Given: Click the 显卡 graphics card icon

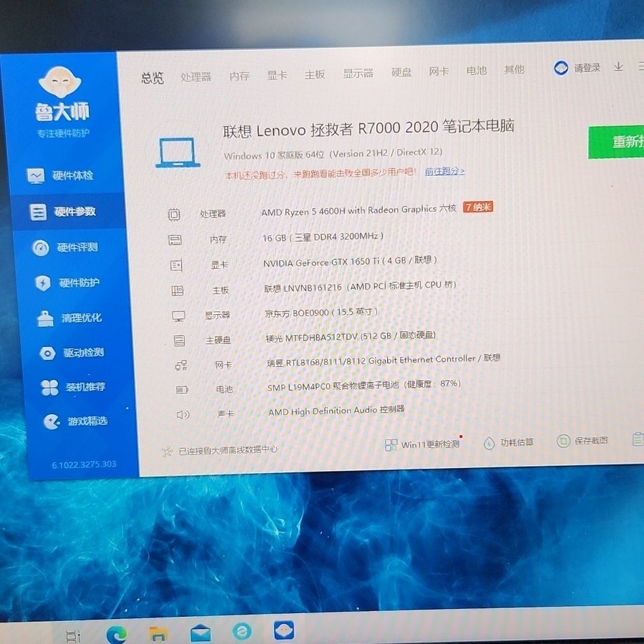Looking at the screenshot, I should point(176,265).
